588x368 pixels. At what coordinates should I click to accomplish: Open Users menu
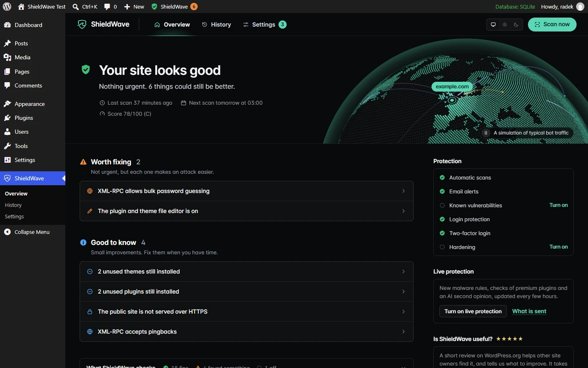tap(33, 132)
